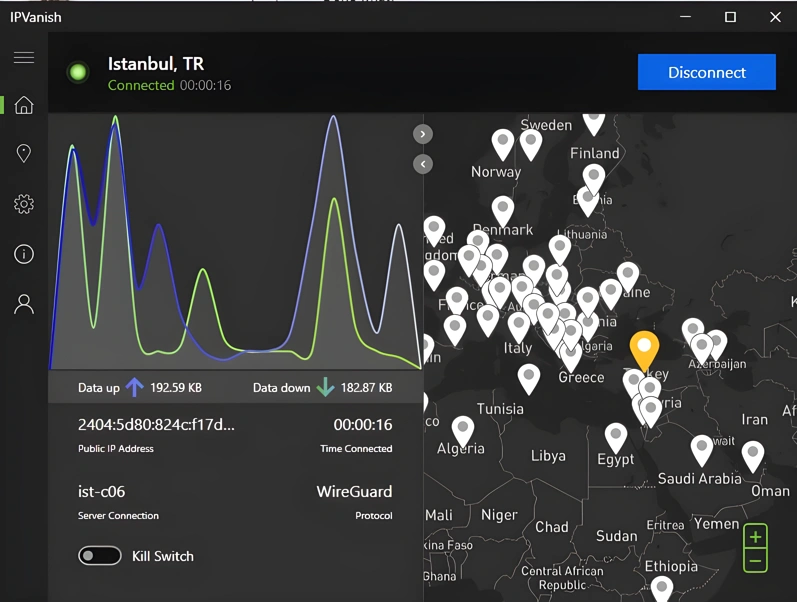The height and width of the screenshot is (602, 797).
Task: Open the information icon in sidebar
Action: click(24, 254)
